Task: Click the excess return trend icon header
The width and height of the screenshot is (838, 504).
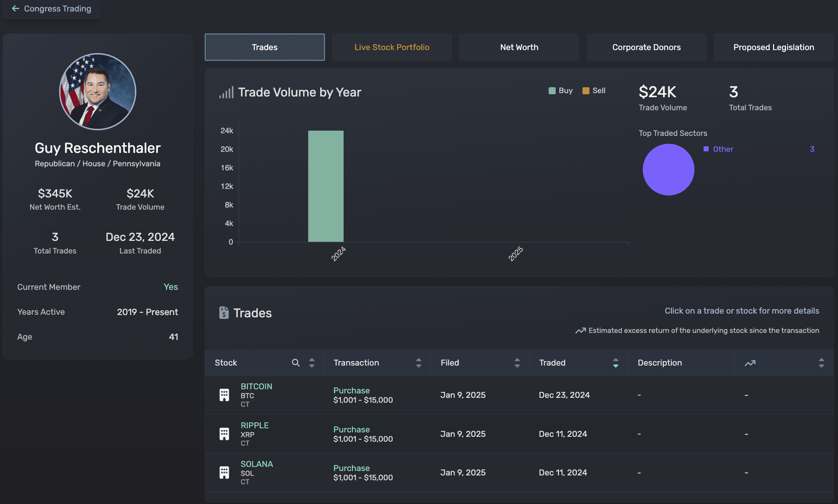Action: (x=750, y=363)
